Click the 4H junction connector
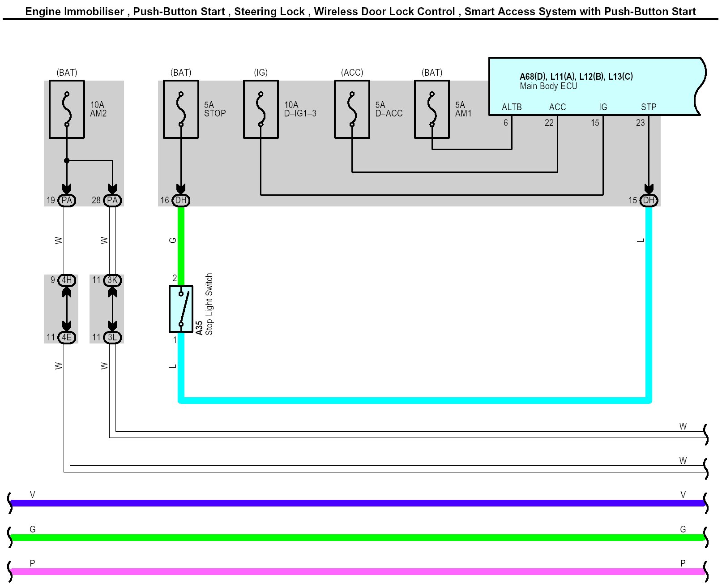This screenshot has width=722, height=588. point(67,280)
